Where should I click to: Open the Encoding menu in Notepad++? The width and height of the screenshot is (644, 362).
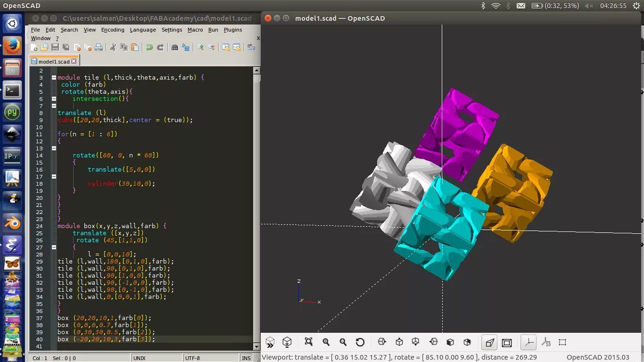[x=113, y=29]
